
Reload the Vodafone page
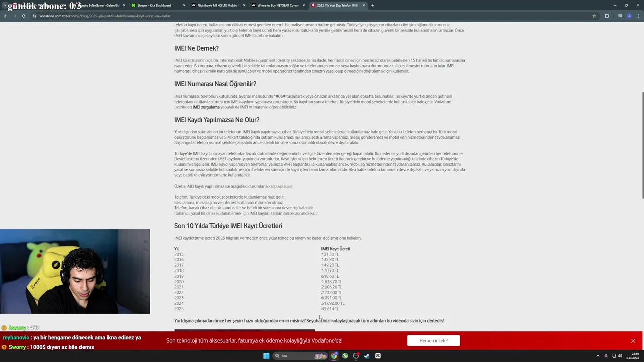(x=23, y=16)
